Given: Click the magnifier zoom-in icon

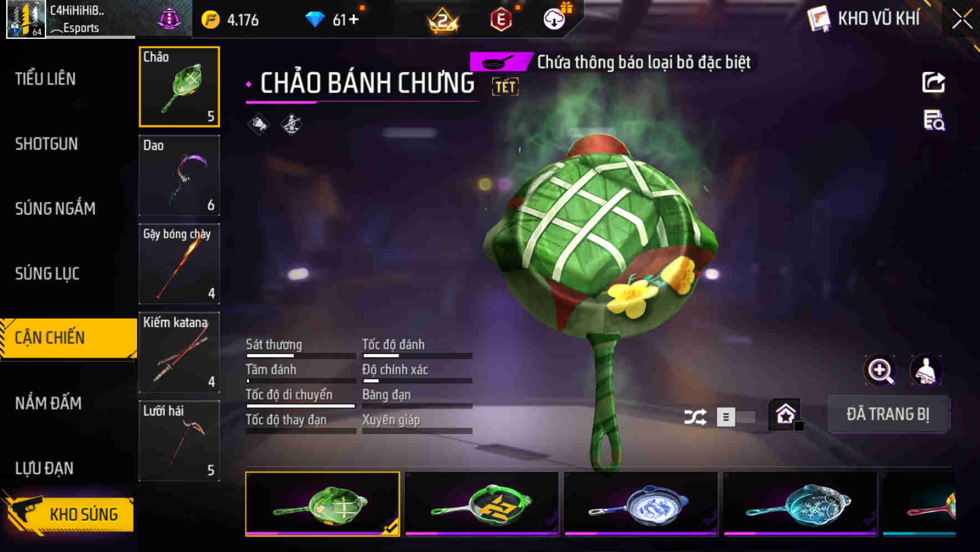Looking at the screenshot, I should tap(880, 370).
